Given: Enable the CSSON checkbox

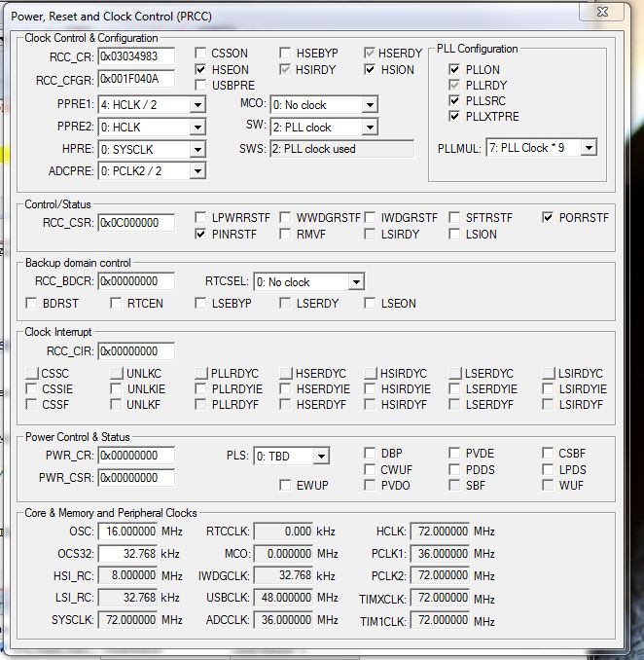Looking at the screenshot, I should [x=200, y=53].
